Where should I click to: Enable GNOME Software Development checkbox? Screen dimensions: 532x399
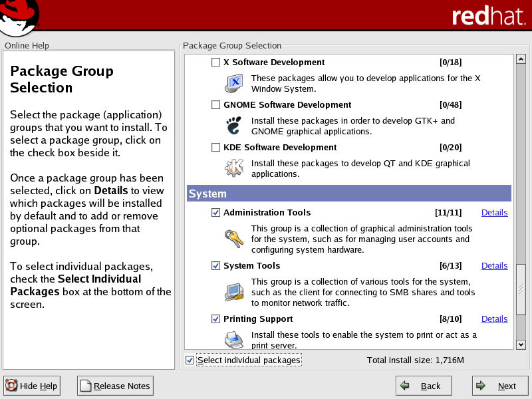point(215,104)
